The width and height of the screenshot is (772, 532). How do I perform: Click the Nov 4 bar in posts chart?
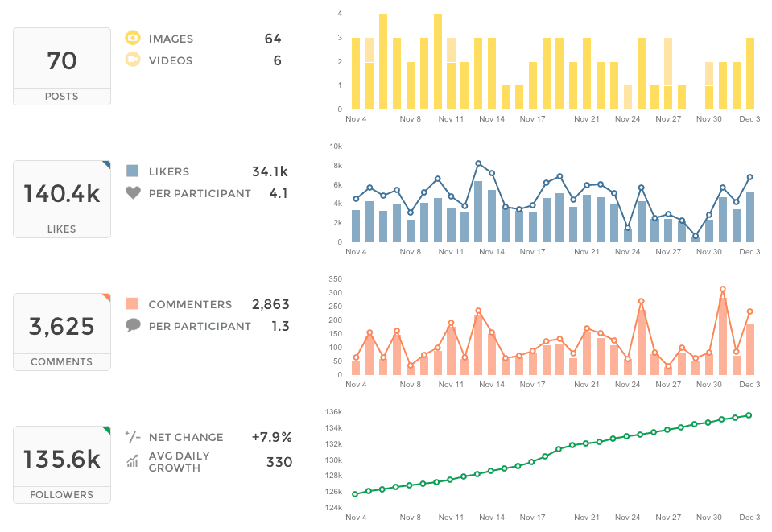[356, 73]
